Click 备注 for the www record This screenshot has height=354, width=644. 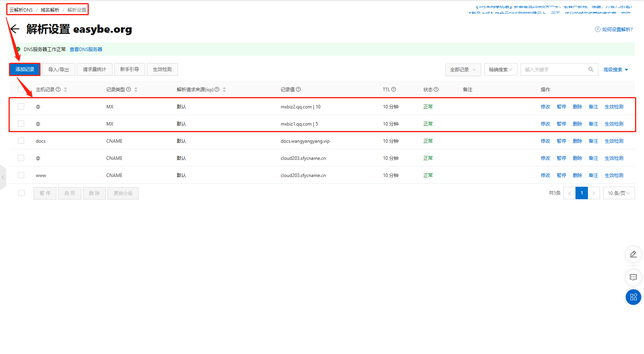(593, 175)
